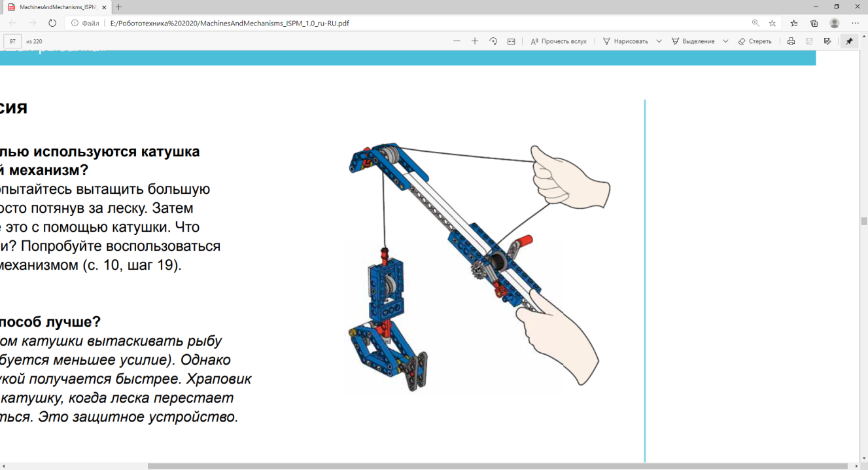This screenshot has width=868, height=470.
Task: Click the site info icon beside Файл
Action: (75, 23)
